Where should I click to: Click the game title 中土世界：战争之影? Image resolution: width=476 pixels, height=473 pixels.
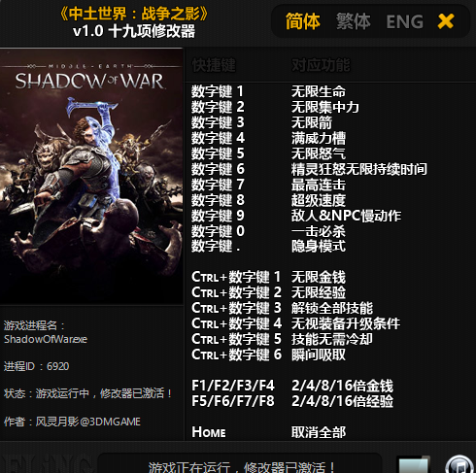coord(134,14)
